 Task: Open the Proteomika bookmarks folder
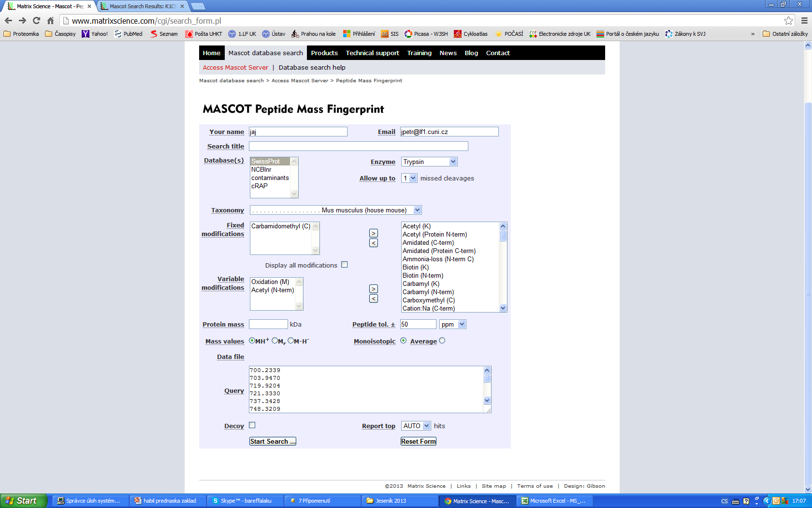click(21, 34)
